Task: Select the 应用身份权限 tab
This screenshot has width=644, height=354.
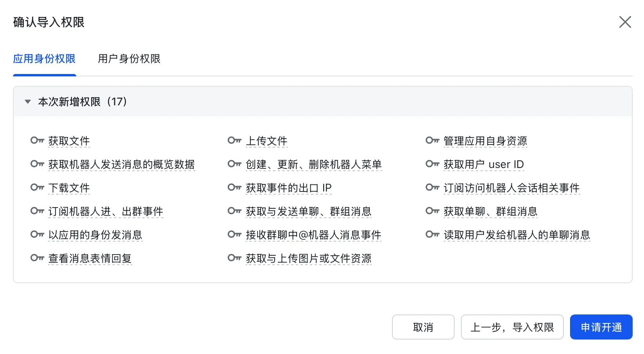Action: [x=44, y=59]
